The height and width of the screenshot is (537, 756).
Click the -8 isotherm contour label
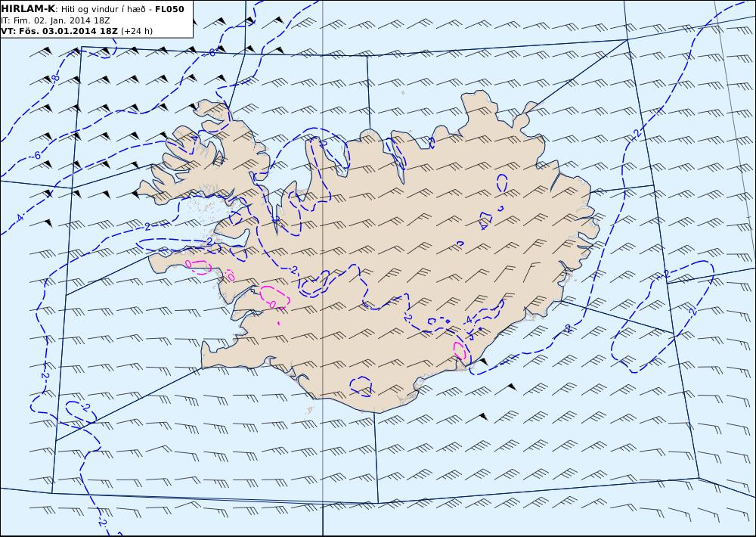pyautogui.click(x=54, y=79)
